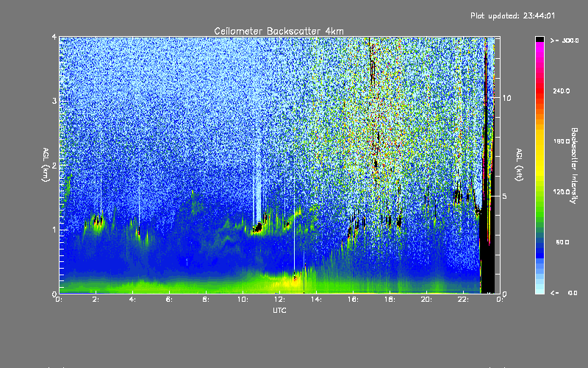Click the '12:' tick label on the UTC axis
The height and width of the screenshot is (368, 588).
pyautogui.click(x=279, y=300)
